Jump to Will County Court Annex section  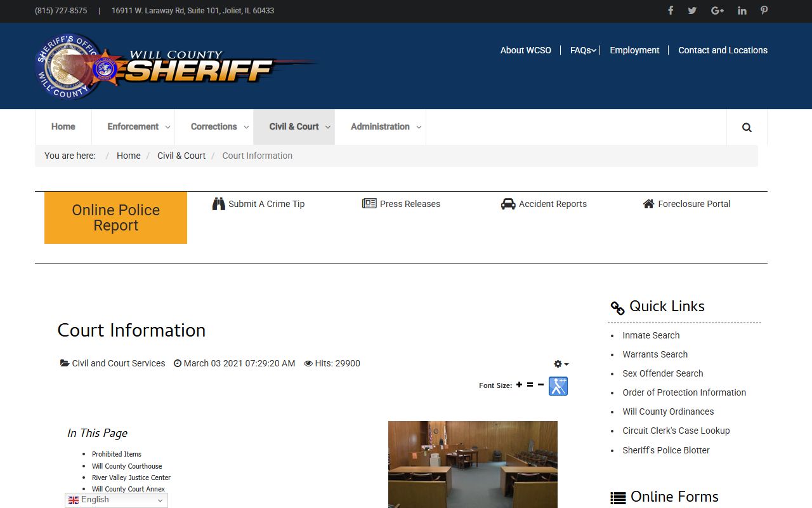(128, 489)
